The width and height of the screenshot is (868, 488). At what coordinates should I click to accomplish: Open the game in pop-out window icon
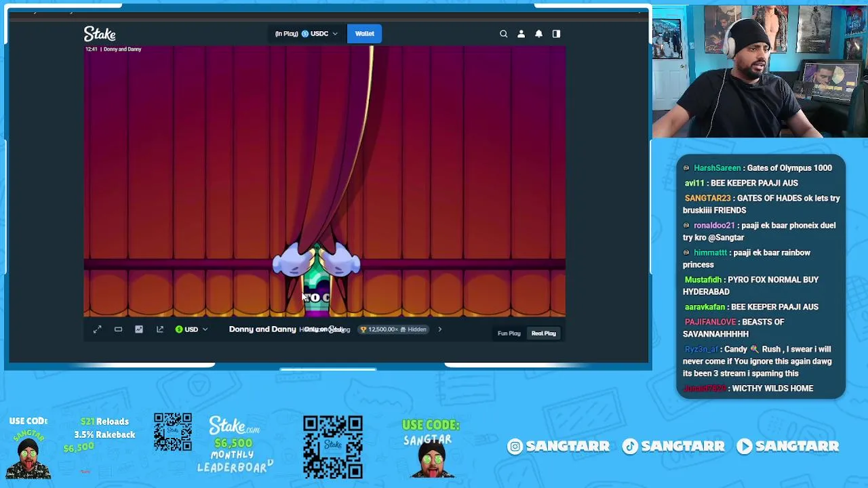coord(160,329)
